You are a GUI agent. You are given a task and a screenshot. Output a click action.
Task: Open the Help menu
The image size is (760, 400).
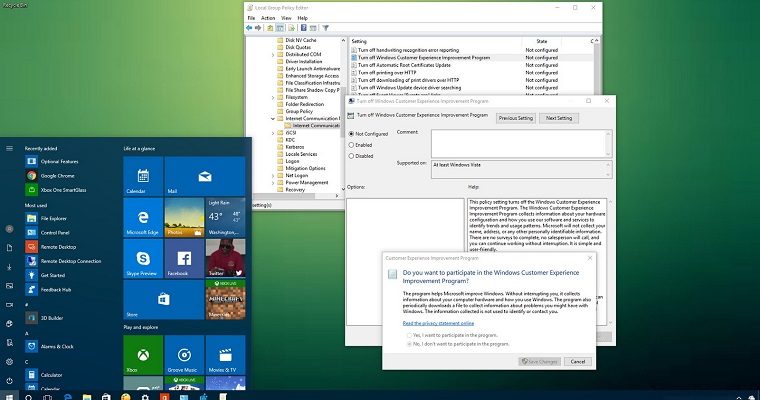(302, 18)
